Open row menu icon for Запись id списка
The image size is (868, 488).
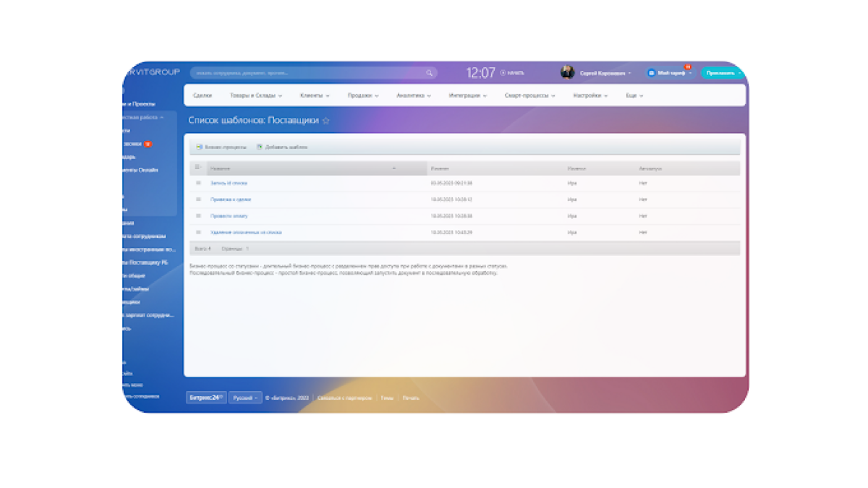pos(198,183)
